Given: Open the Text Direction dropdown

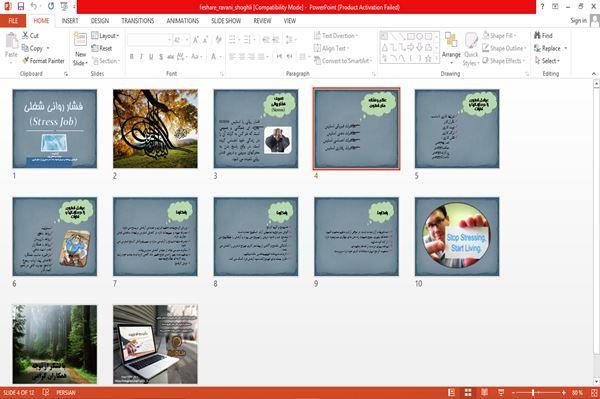Looking at the screenshot, I should [x=336, y=36].
